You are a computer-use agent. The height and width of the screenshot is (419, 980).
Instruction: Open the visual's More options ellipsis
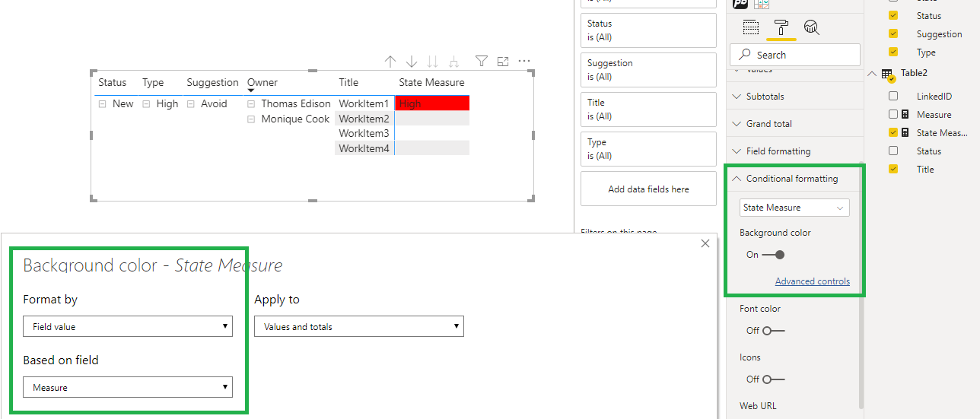(524, 61)
